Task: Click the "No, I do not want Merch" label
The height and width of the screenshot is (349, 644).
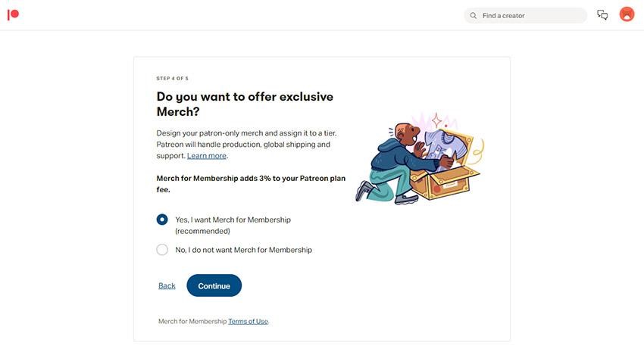Action: click(243, 250)
